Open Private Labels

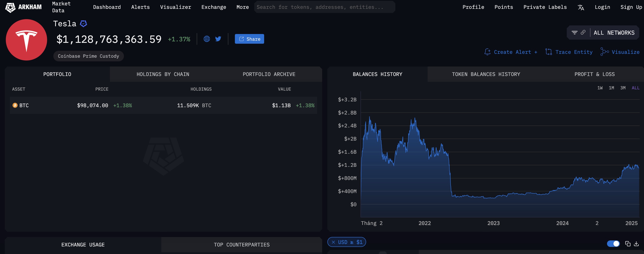coord(545,7)
